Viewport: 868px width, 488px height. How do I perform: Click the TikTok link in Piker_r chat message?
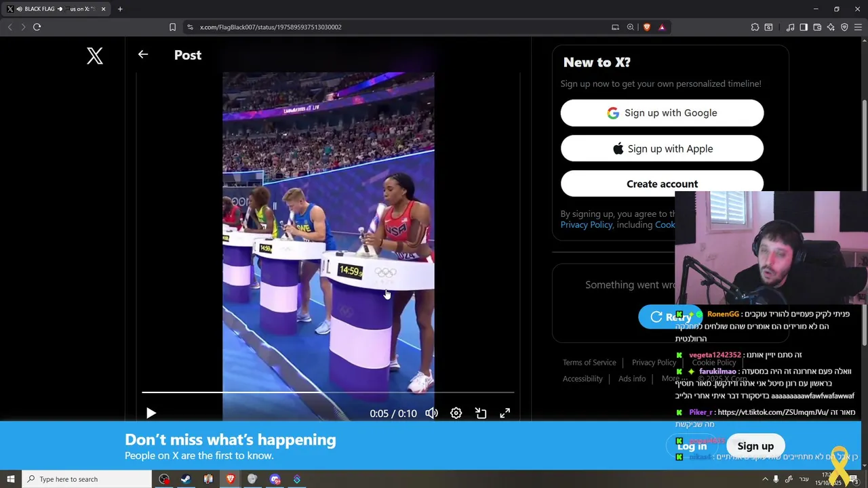774,412
